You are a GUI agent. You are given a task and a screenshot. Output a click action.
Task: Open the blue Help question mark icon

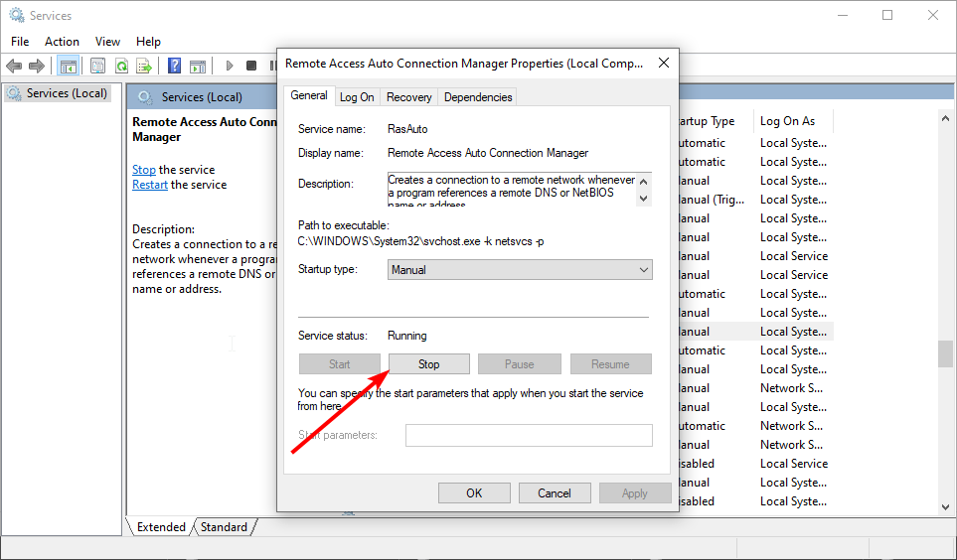click(x=175, y=66)
